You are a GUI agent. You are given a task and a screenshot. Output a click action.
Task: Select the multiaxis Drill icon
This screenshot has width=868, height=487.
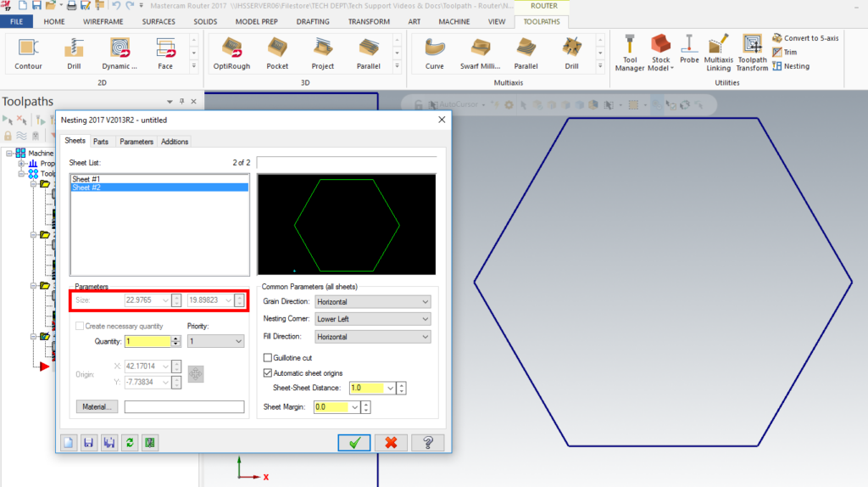tap(571, 53)
